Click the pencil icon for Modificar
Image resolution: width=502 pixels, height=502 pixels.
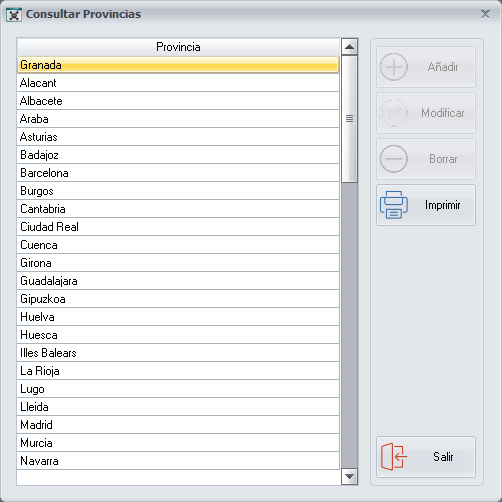pyautogui.click(x=394, y=113)
